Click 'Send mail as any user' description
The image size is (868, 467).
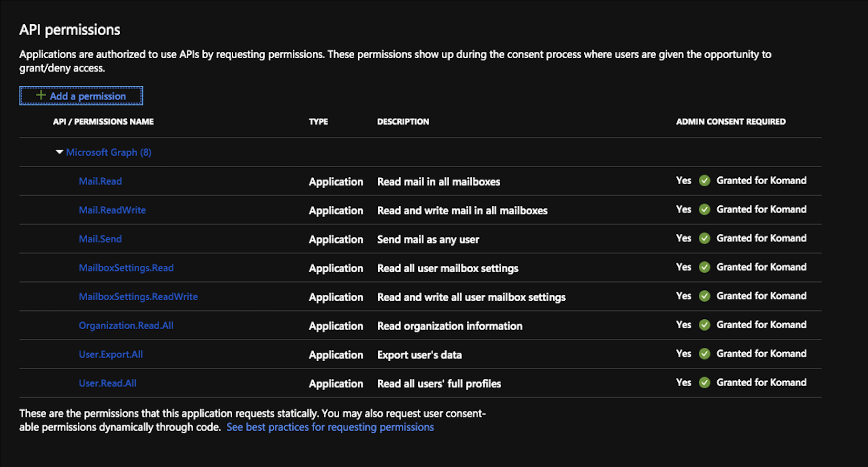pyautogui.click(x=428, y=239)
